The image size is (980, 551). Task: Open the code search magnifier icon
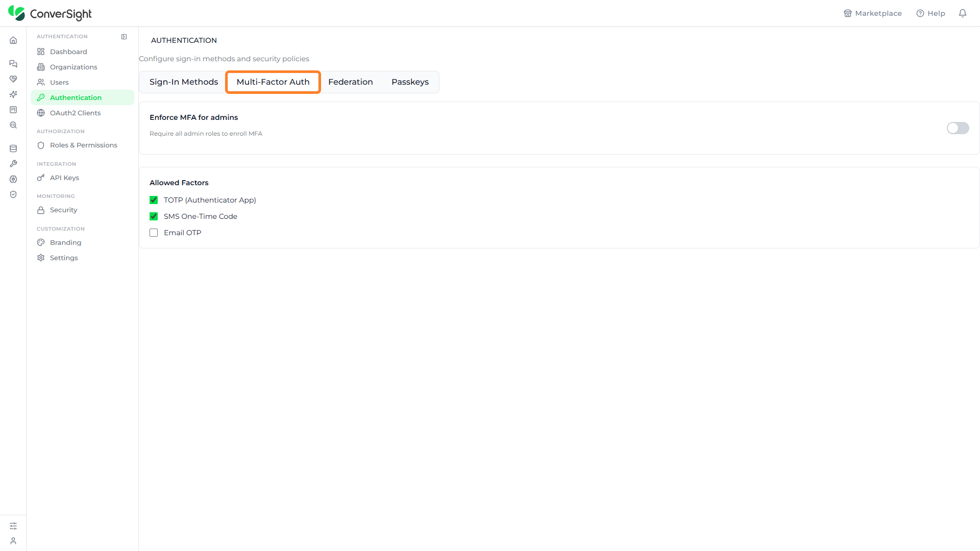(13, 125)
